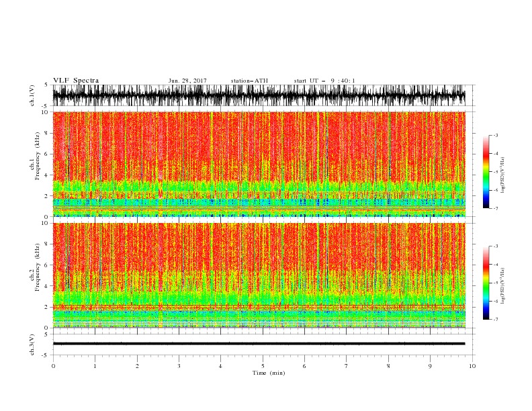Click the time axis tick label "8"

(388, 366)
